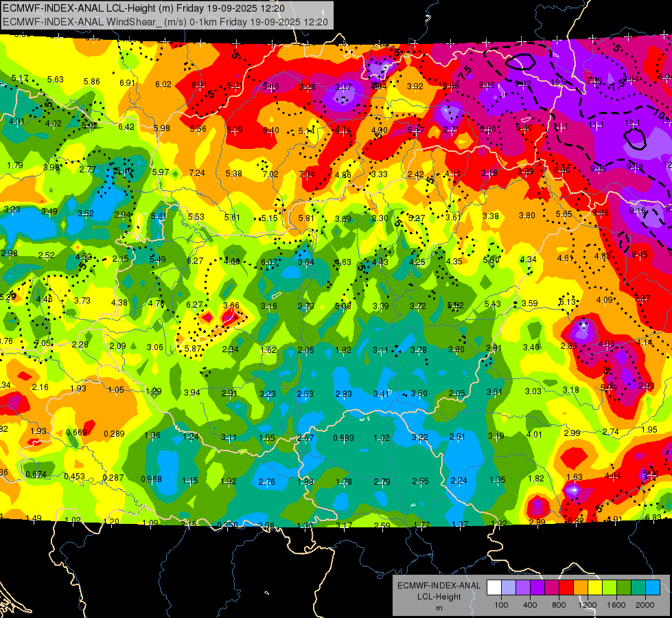Click the wind shear value 1.63
Screen dimensions: 672x618
[x=575, y=477]
